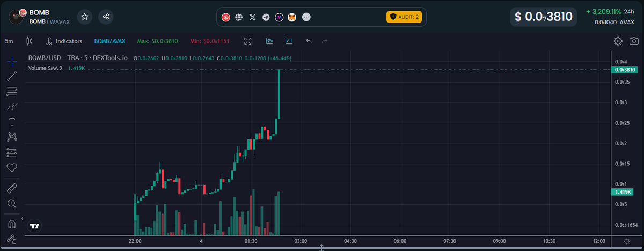Click the 03:00 time axis label

point(301,241)
